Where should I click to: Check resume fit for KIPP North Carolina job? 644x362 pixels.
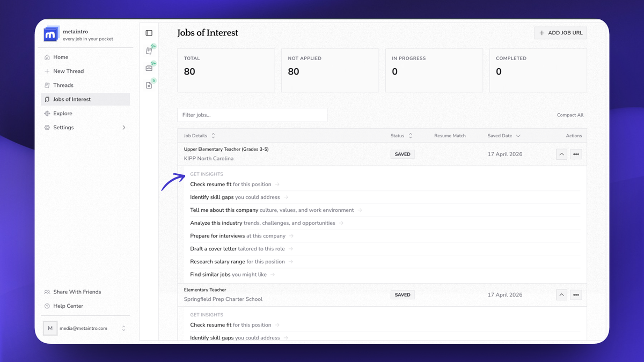(x=235, y=184)
